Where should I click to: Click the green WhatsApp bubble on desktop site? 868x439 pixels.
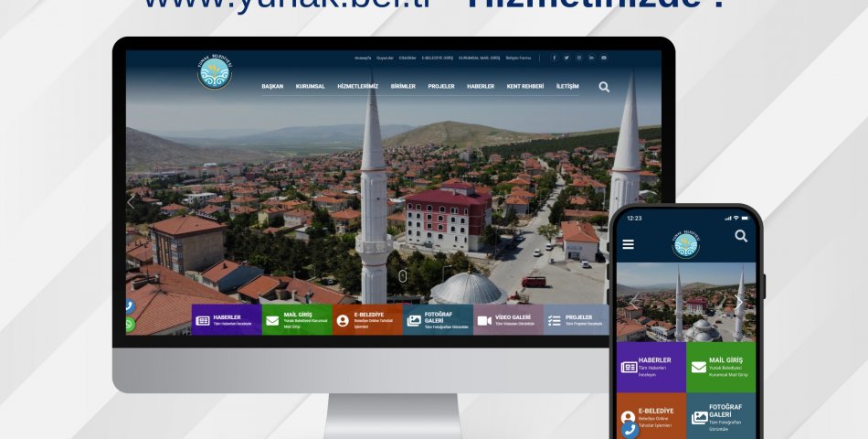tap(130, 325)
